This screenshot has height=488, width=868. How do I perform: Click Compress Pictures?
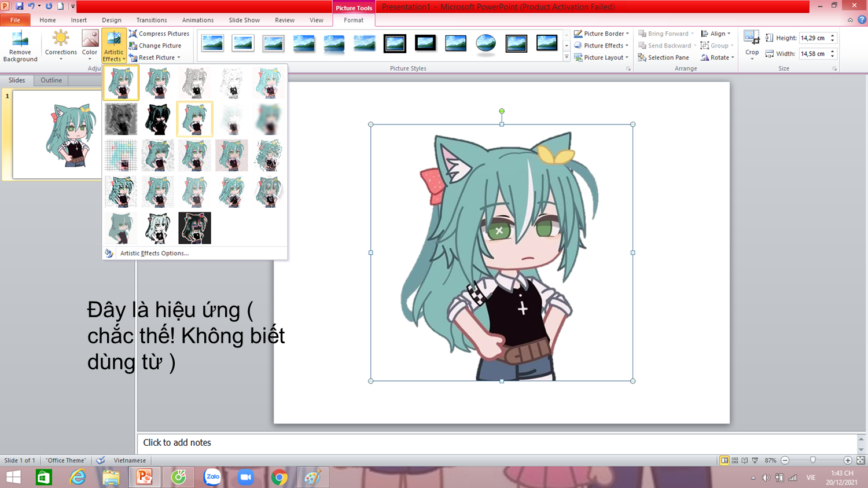coord(159,34)
